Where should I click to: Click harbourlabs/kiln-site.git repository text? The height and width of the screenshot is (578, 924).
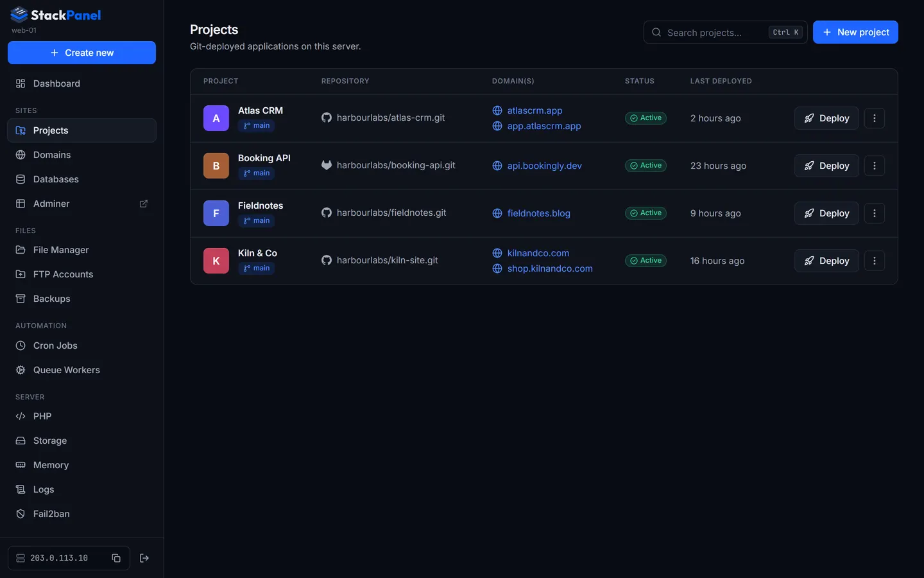387,260
